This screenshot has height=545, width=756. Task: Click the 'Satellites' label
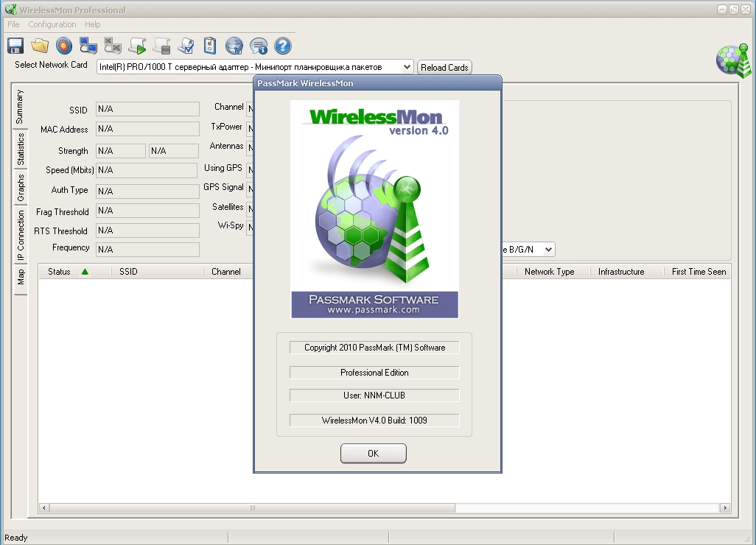click(x=228, y=207)
